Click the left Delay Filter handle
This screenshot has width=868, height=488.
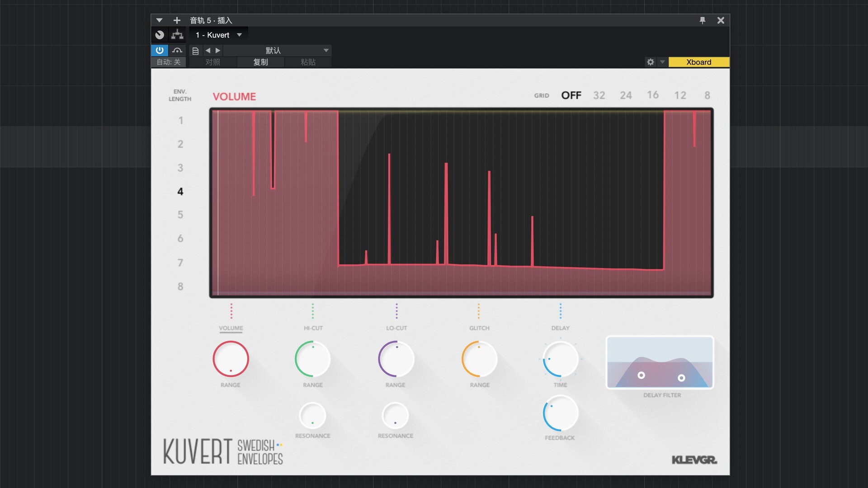[641, 375]
